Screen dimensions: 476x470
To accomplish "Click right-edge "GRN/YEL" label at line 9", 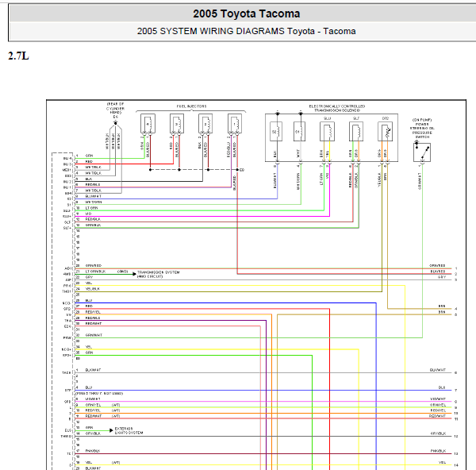I will click(x=438, y=405).
